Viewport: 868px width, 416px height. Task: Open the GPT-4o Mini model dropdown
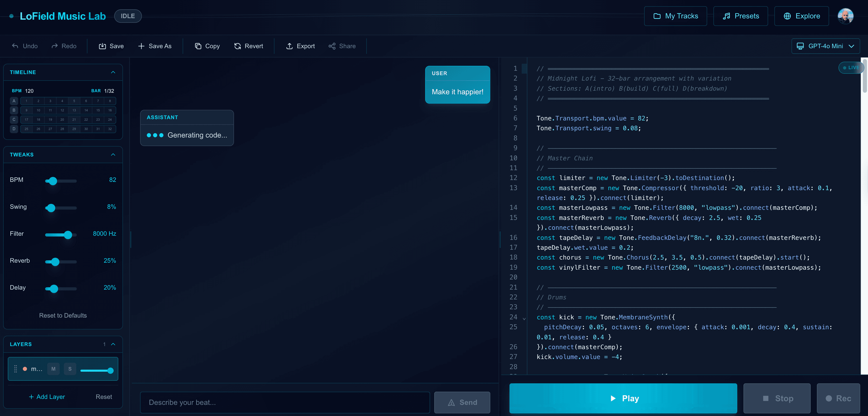coord(825,46)
